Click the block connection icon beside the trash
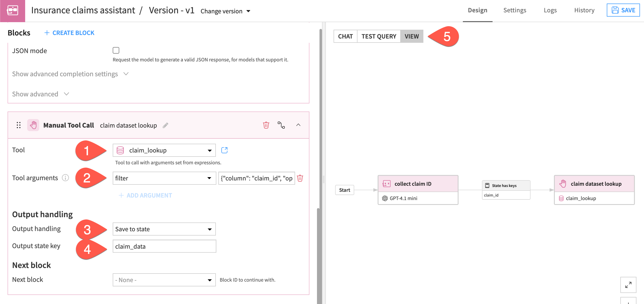 click(281, 125)
